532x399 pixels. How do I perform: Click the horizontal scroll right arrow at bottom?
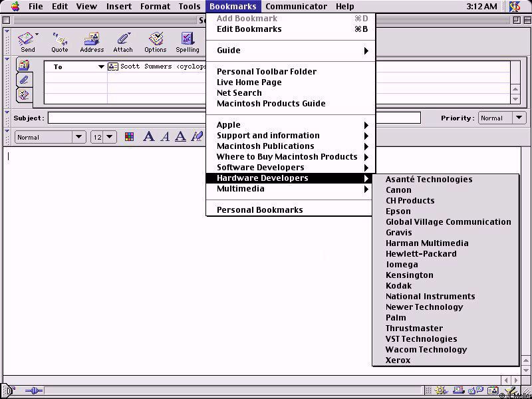pos(516,380)
